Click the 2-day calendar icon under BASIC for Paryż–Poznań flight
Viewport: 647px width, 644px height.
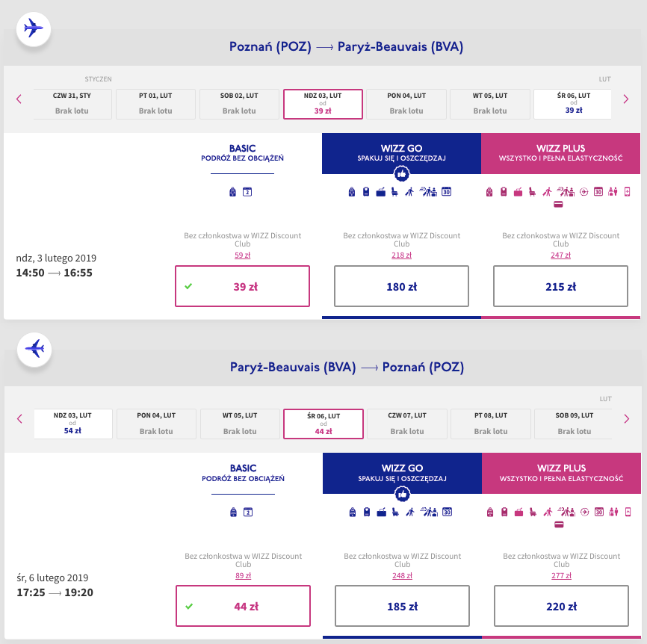(x=248, y=512)
